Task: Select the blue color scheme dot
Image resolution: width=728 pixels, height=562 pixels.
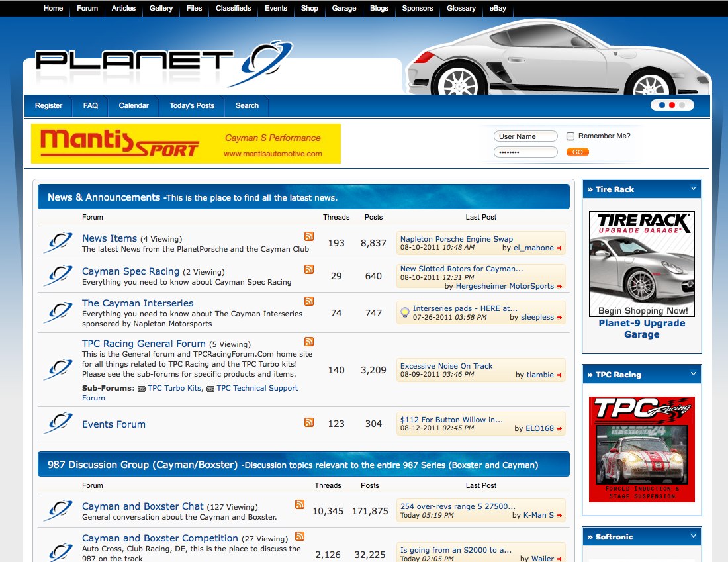Action: [x=662, y=105]
